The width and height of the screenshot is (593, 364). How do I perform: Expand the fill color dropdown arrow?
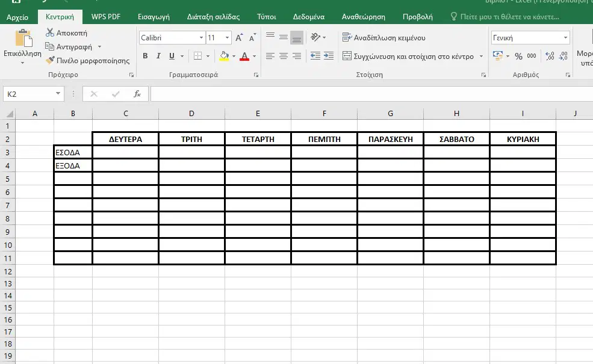pyautogui.click(x=234, y=57)
